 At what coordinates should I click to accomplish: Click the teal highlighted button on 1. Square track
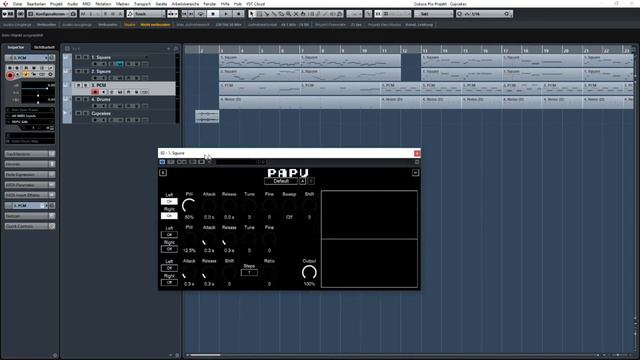120,64
